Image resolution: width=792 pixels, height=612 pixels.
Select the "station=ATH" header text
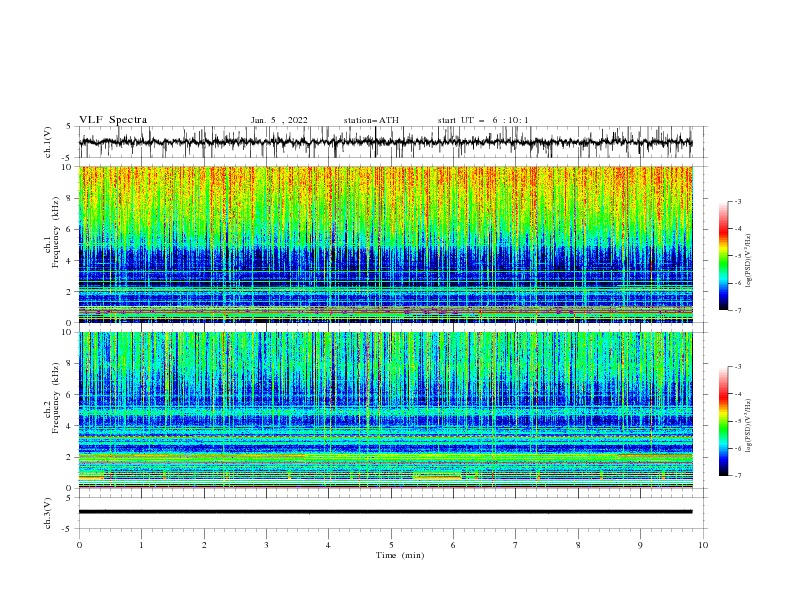click(x=371, y=120)
